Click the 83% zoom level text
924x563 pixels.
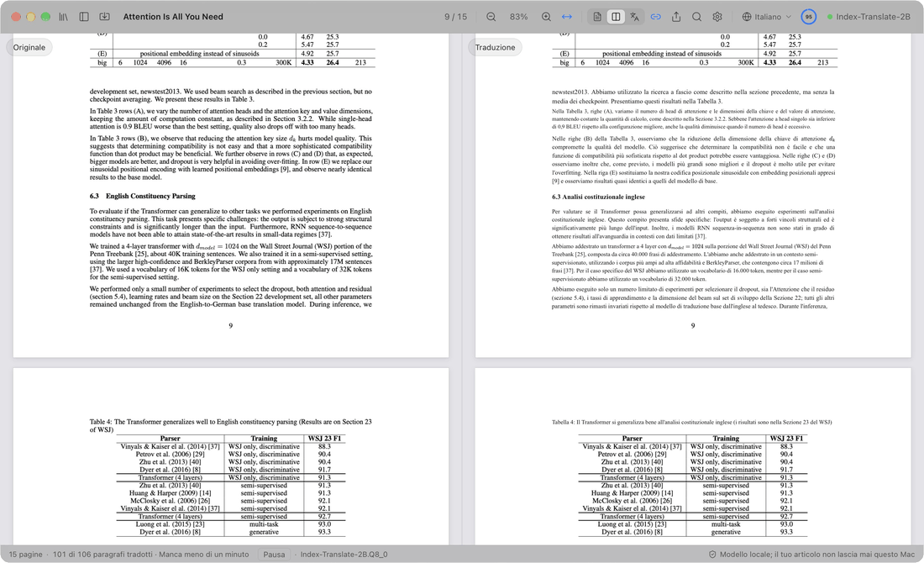pos(518,17)
